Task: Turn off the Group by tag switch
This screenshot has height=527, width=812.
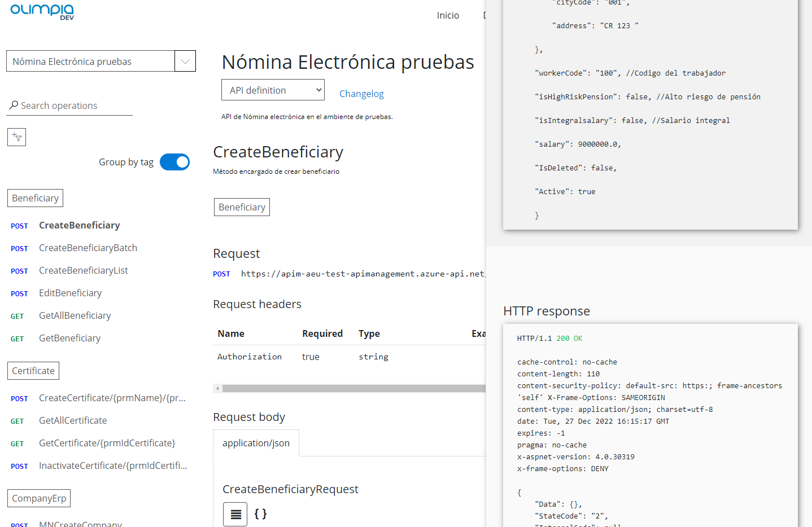Action: (174, 162)
